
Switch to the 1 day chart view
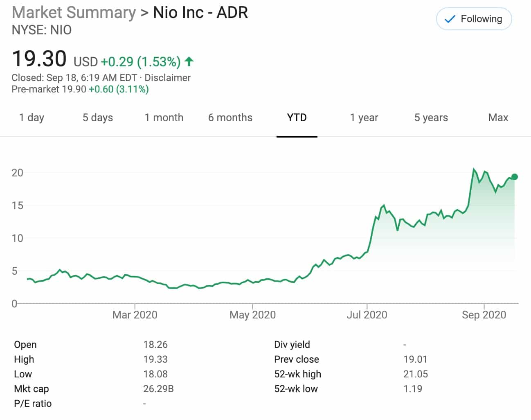click(32, 117)
